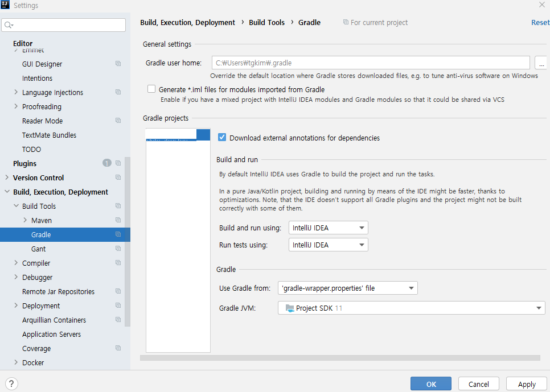
Task: Expand the Proofreading node
Action: (x=16, y=106)
